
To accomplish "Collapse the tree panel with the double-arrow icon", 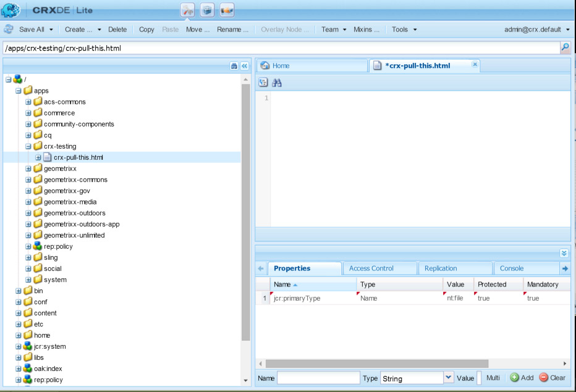I will pos(244,66).
